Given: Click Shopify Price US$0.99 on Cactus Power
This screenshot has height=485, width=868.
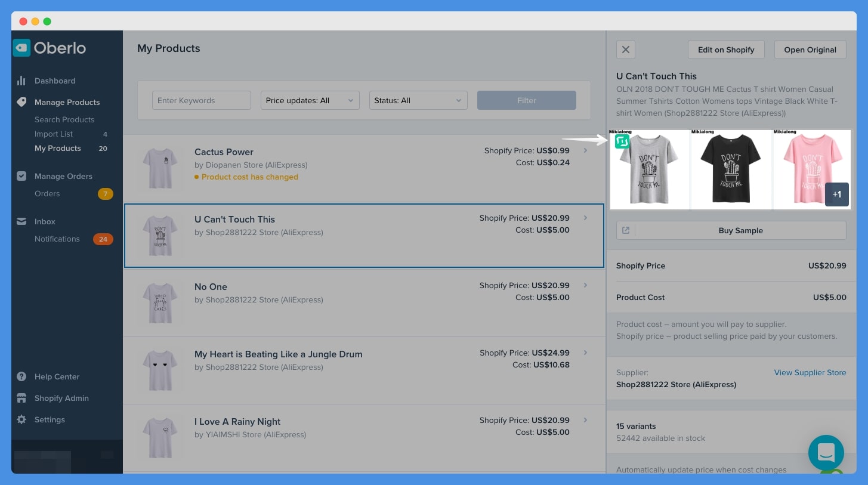Looking at the screenshot, I should 527,150.
